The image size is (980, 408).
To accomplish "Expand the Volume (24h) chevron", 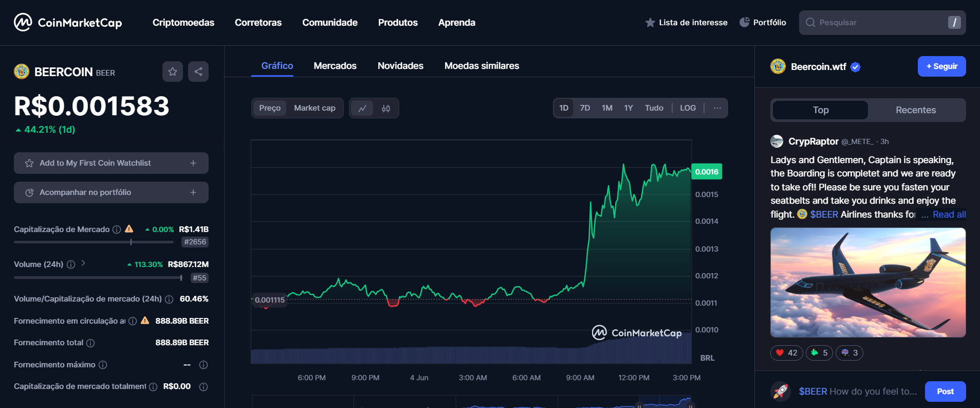I will 83,263.
